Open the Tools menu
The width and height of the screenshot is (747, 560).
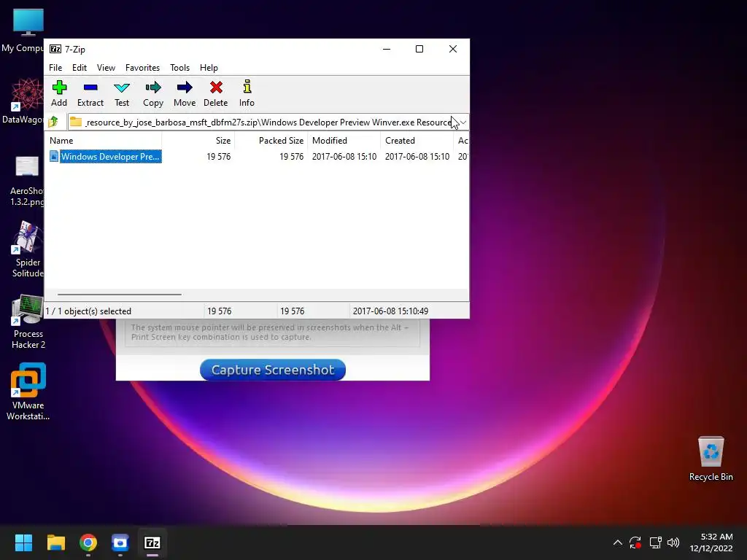[179, 68]
